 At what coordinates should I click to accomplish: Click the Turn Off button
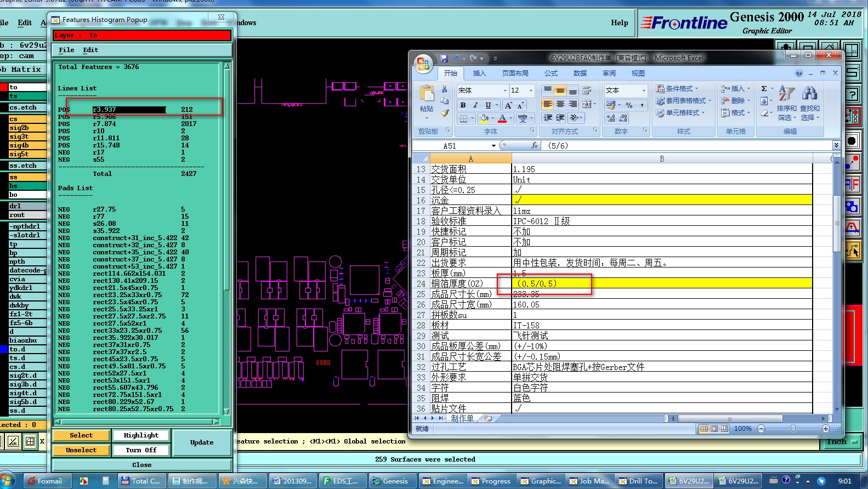[141, 450]
